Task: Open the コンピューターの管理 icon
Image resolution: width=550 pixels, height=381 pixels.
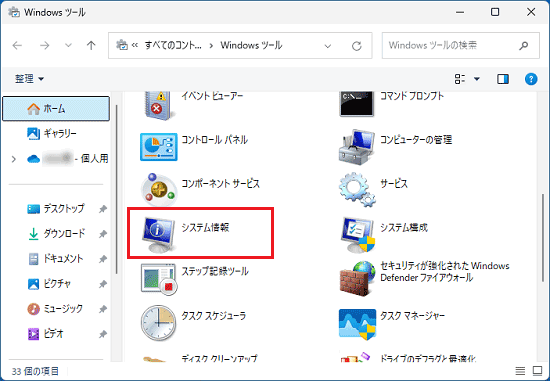Action: click(x=356, y=147)
